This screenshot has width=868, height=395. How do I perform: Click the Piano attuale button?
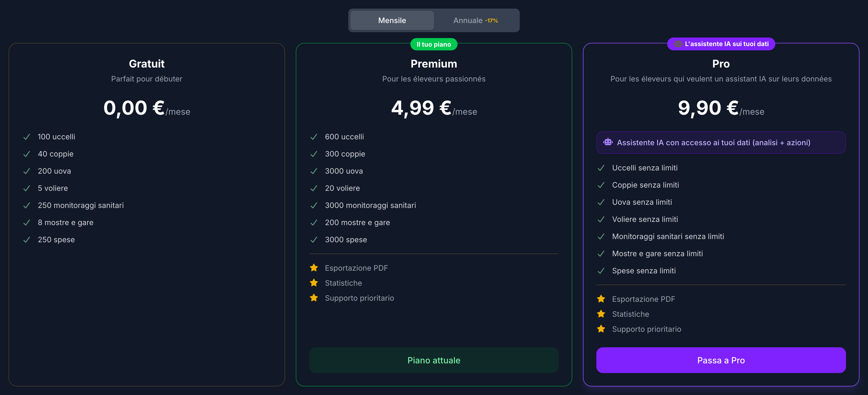(x=434, y=360)
